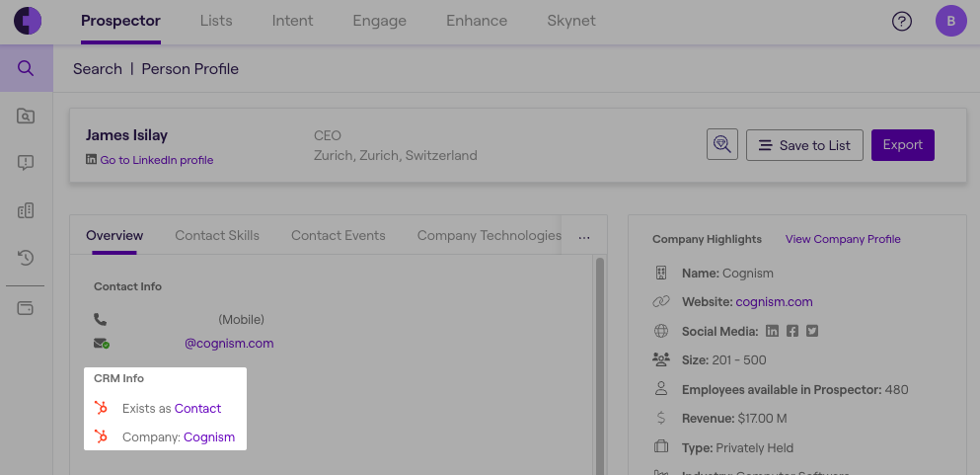Click the globe icon beside Social Media
The height and width of the screenshot is (475, 980).
[661, 331]
